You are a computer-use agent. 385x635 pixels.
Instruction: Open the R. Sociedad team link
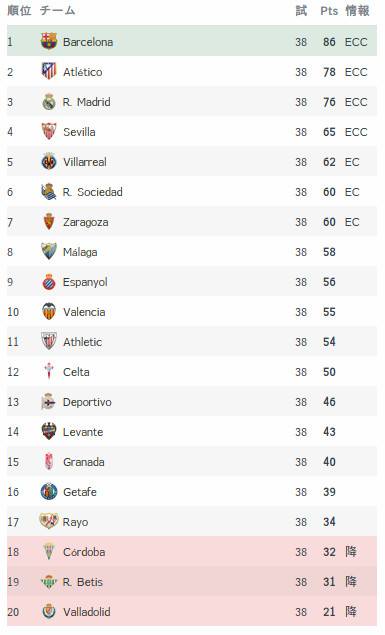click(93, 192)
